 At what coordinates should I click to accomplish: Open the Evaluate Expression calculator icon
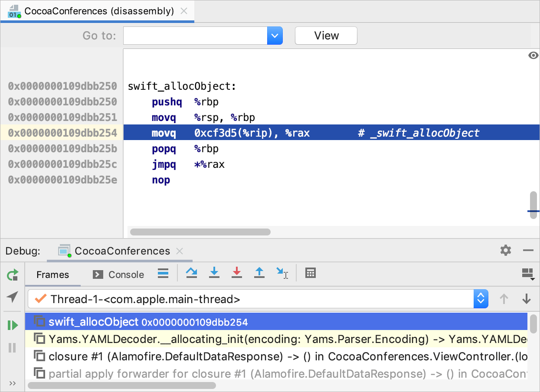tap(311, 273)
